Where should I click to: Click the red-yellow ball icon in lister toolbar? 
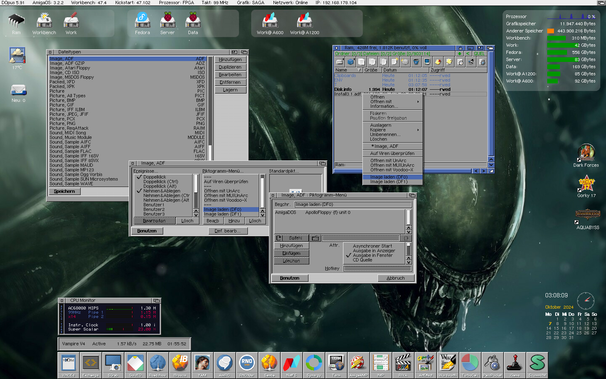[x=438, y=62]
